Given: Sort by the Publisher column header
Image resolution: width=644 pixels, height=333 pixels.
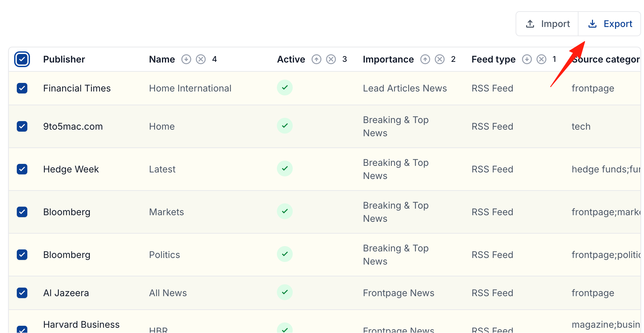Looking at the screenshot, I should [64, 59].
